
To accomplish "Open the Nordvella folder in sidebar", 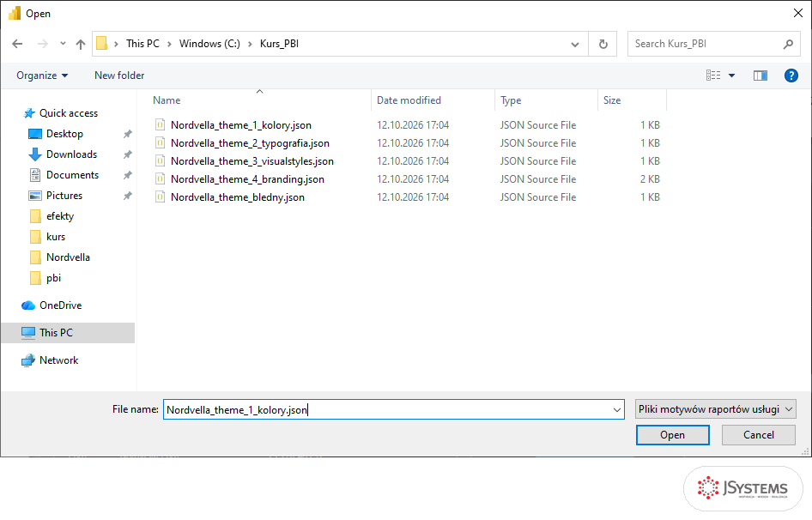I will pyautogui.click(x=68, y=258).
